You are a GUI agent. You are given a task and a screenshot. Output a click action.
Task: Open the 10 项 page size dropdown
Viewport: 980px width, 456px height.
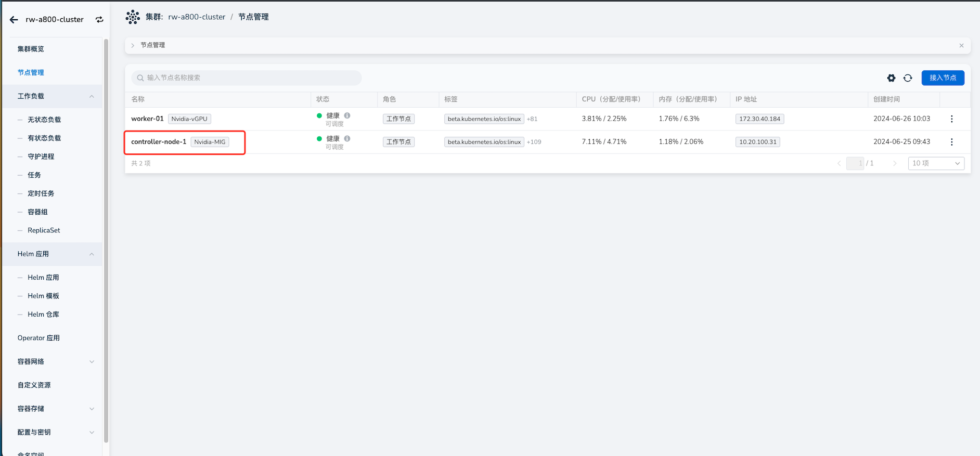click(x=936, y=163)
